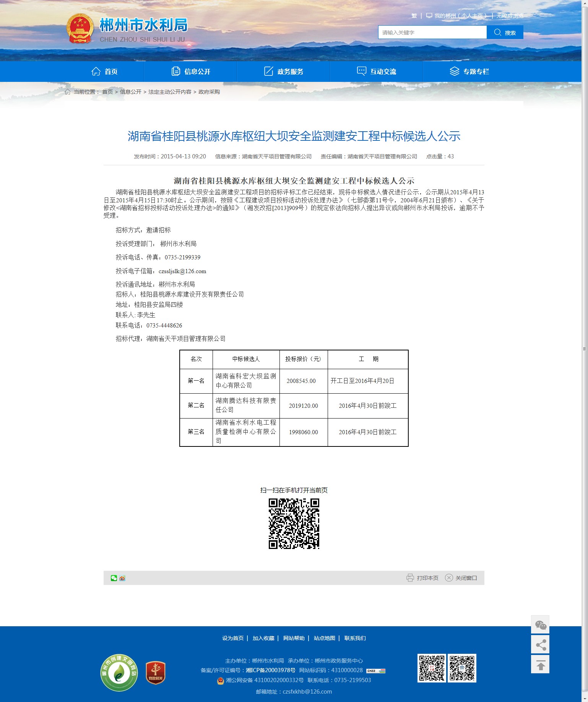Open the floating WeChat sidebar icon
This screenshot has height=702, width=588.
click(x=540, y=625)
